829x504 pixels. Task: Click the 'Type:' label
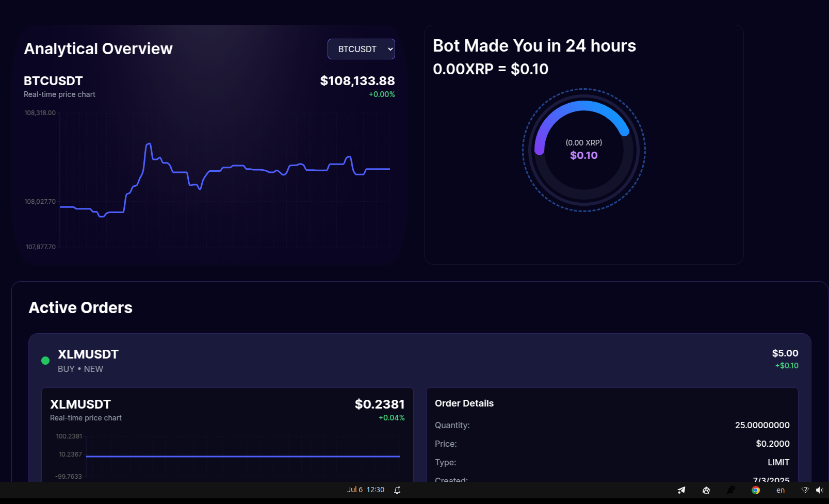point(446,462)
